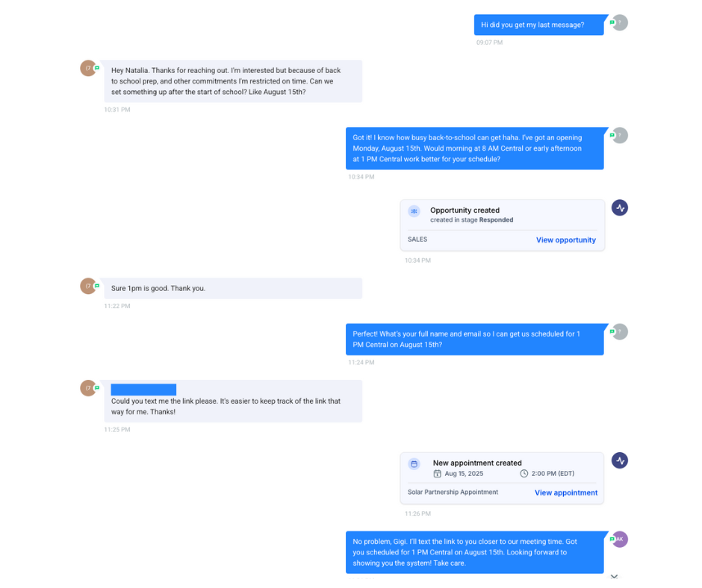The width and height of the screenshot is (702, 588).
Task: Click the round calendar icon in the appointment card
Action: (x=414, y=464)
